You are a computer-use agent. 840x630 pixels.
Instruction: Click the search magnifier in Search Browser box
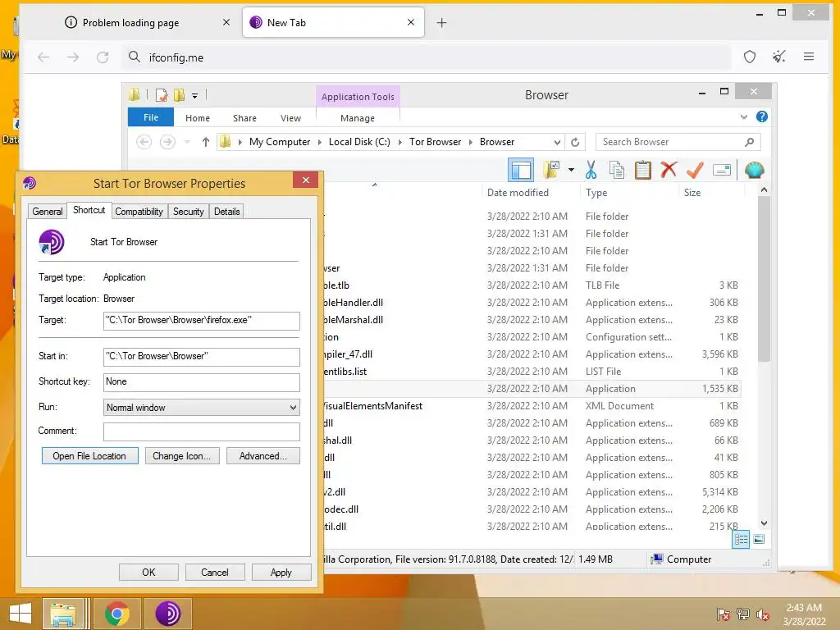click(x=750, y=142)
